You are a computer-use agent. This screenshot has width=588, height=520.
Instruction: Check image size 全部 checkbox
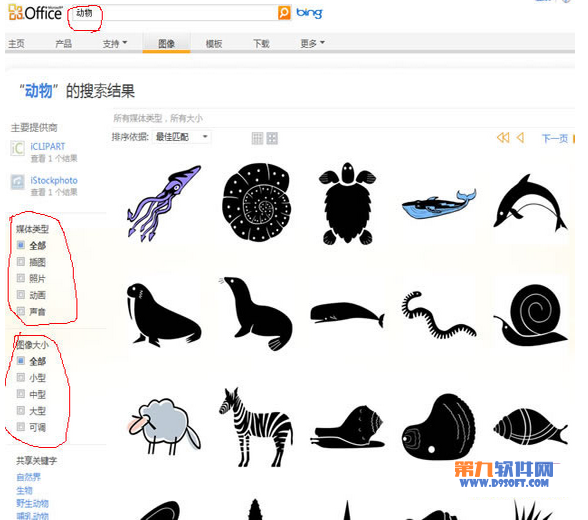[x=21, y=361]
